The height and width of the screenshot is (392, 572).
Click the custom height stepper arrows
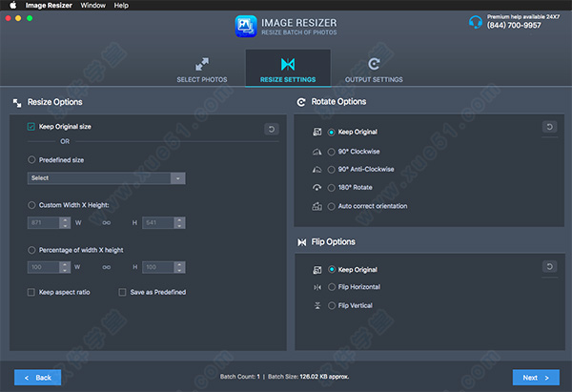tap(179, 222)
